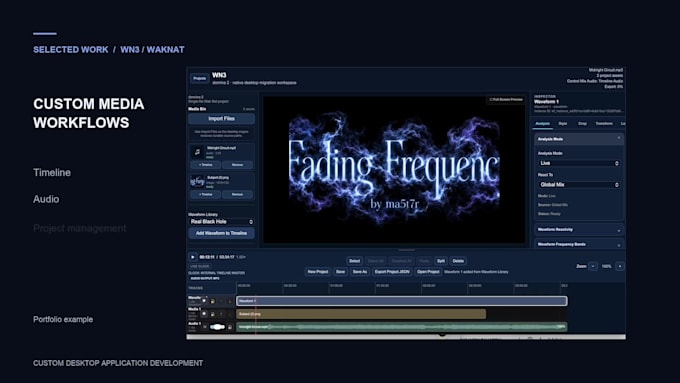Zoom in timeline with plus button
Image resolution: width=680 pixels, height=383 pixels.
pyautogui.click(x=620, y=266)
